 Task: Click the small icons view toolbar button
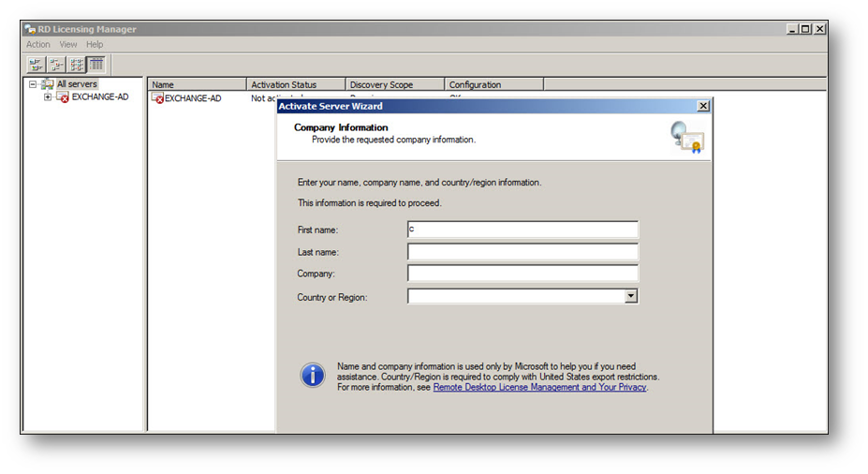[56, 65]
